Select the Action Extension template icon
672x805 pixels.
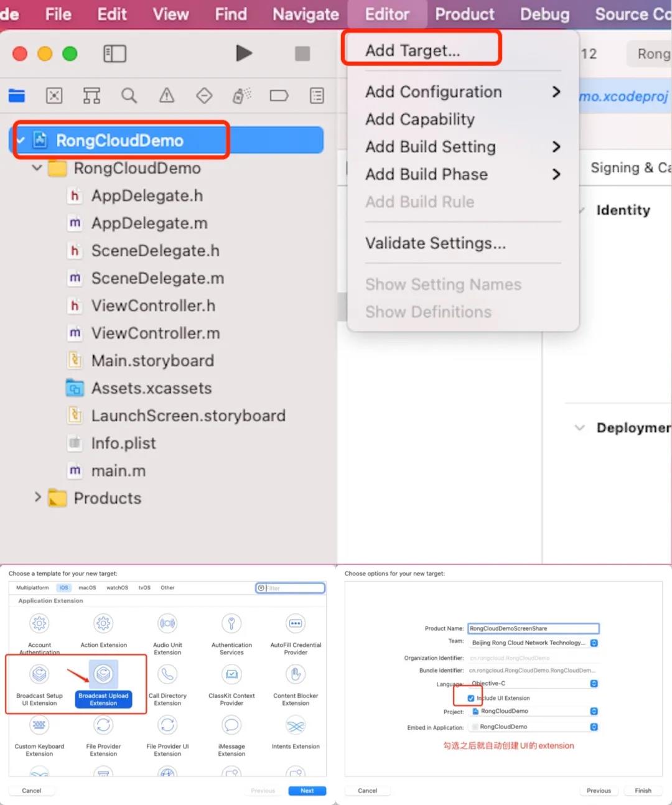click(x=103, y=623)
